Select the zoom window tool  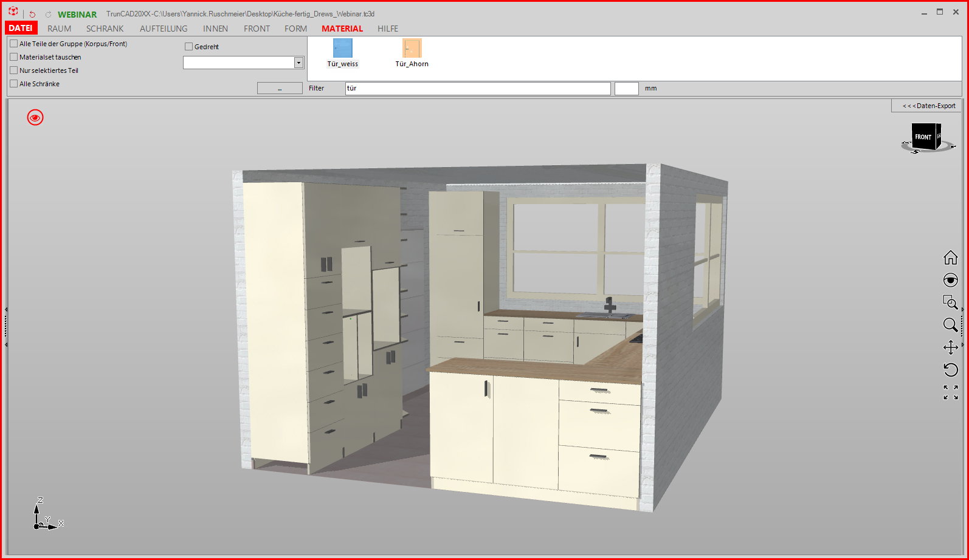[950, 302]
